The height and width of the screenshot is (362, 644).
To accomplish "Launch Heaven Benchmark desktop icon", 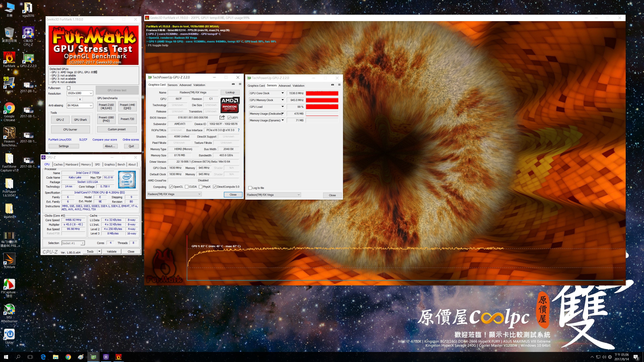I will (x=9, y=137).
